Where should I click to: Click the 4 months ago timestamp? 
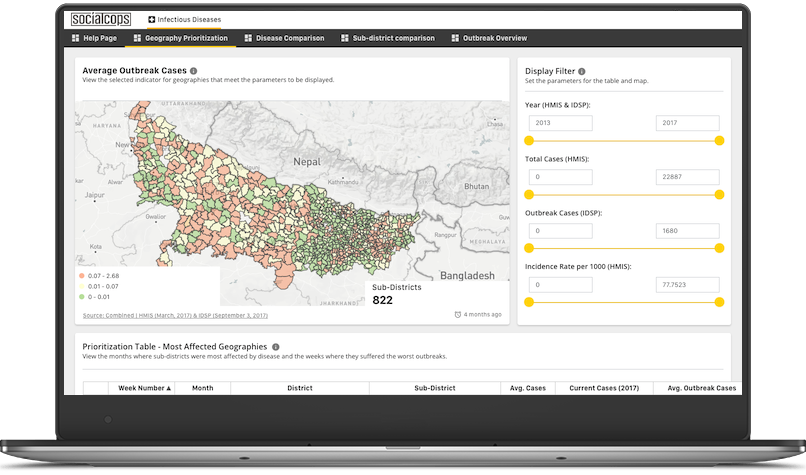click(482, 315)
